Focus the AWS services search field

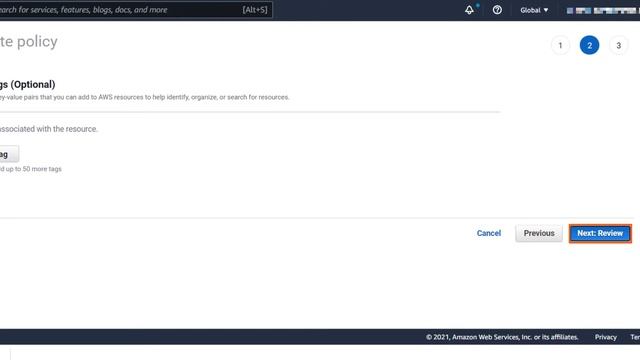(x=136, y=10)
